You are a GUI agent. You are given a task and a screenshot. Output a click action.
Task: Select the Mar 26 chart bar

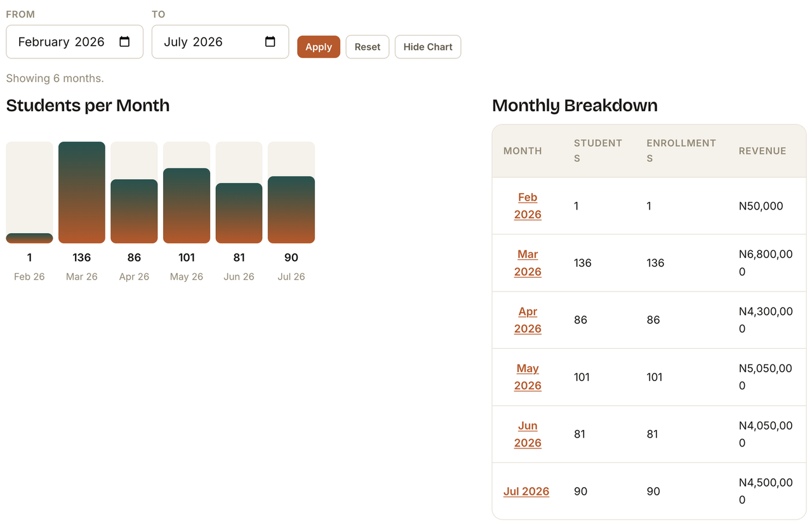point(82,192)
